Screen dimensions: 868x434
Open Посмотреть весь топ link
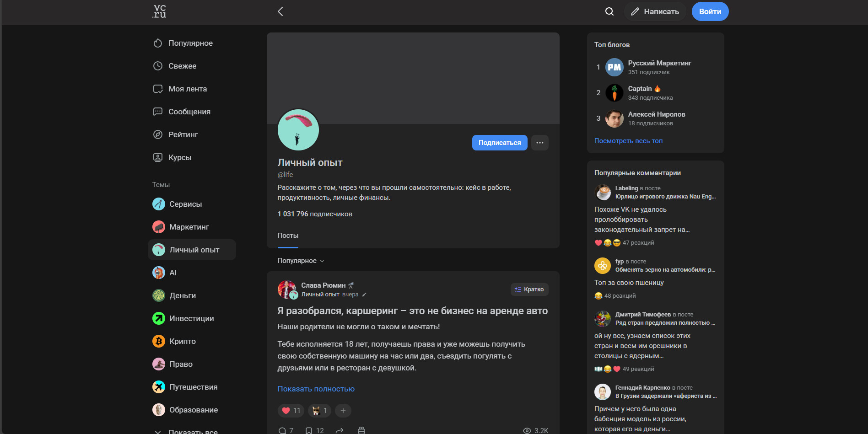[628, 141]
